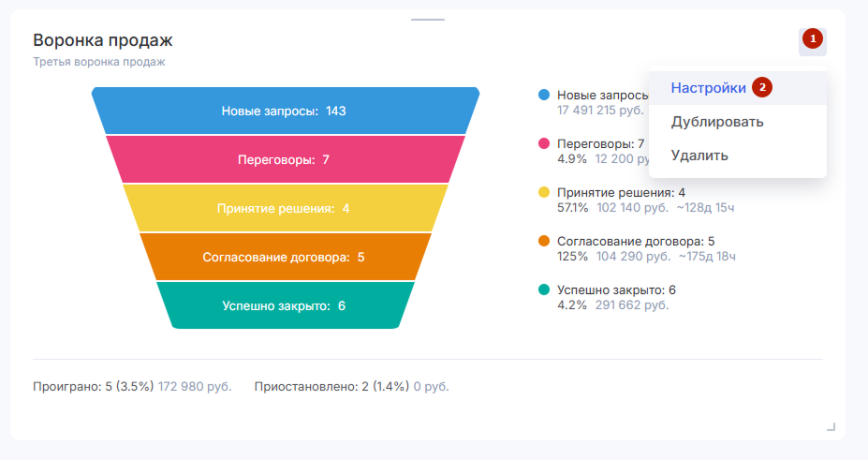The height and width of the screenshot is (460, 868).
Task: Click the amount 291 662 руб.
Action: (632, 305)
